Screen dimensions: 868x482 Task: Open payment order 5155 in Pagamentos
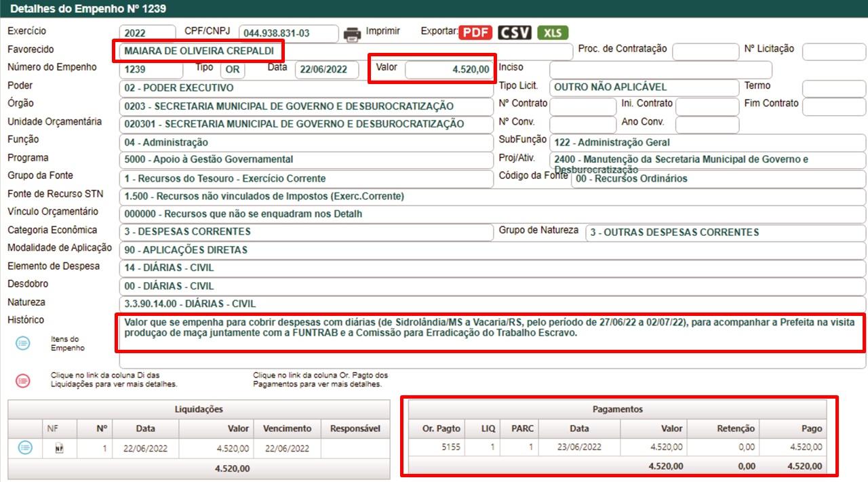(x=450, y=447)
